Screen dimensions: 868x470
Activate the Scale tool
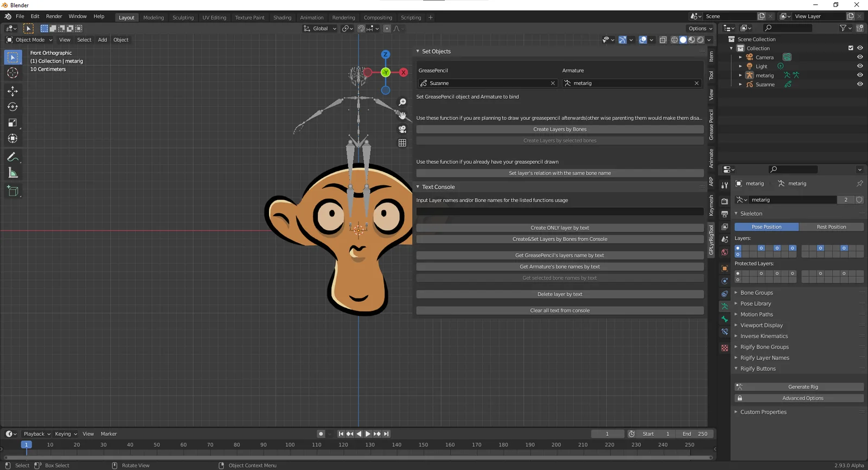pyautogui.click(x=12, y=123)
